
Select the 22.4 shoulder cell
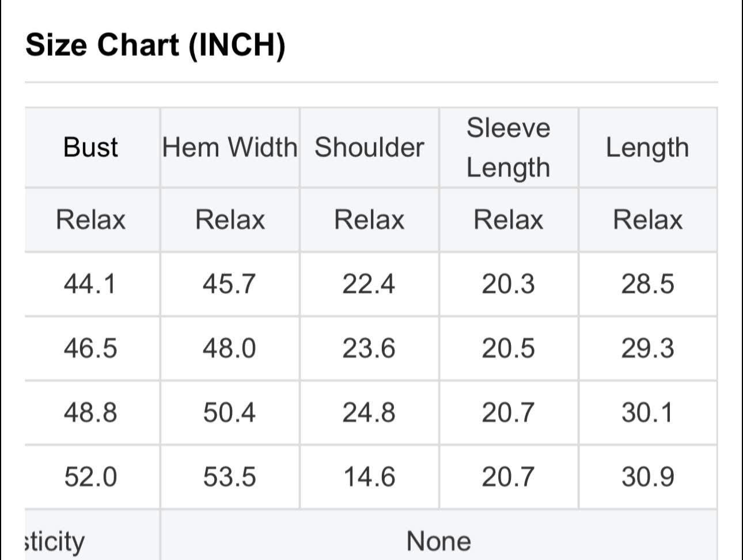pos(369,284)
